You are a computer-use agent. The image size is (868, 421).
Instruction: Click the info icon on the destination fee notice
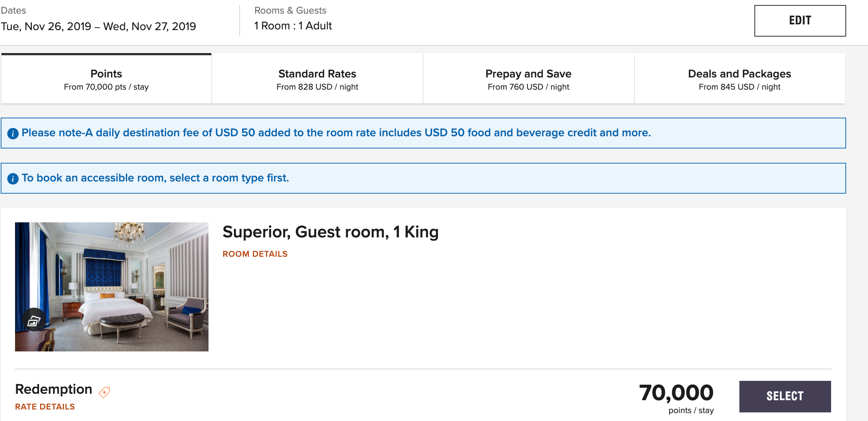point(13,133)
